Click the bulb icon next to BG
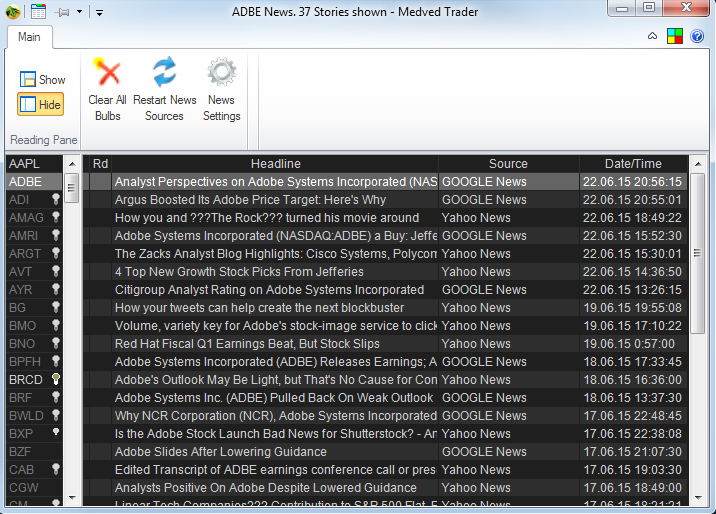This screenshot has height=514, width=716. [x=56, y=307]
